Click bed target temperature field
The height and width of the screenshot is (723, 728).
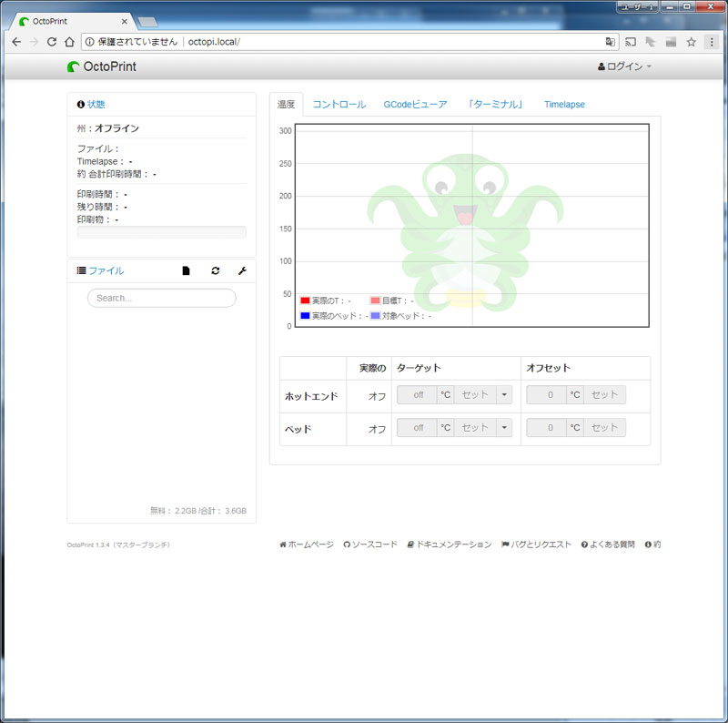coord(417,427)
